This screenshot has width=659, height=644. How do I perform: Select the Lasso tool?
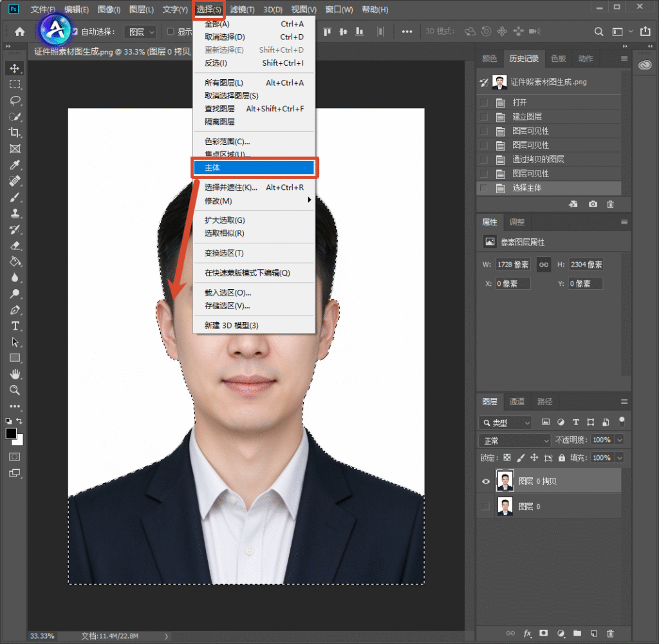click(x=15, y=100)
